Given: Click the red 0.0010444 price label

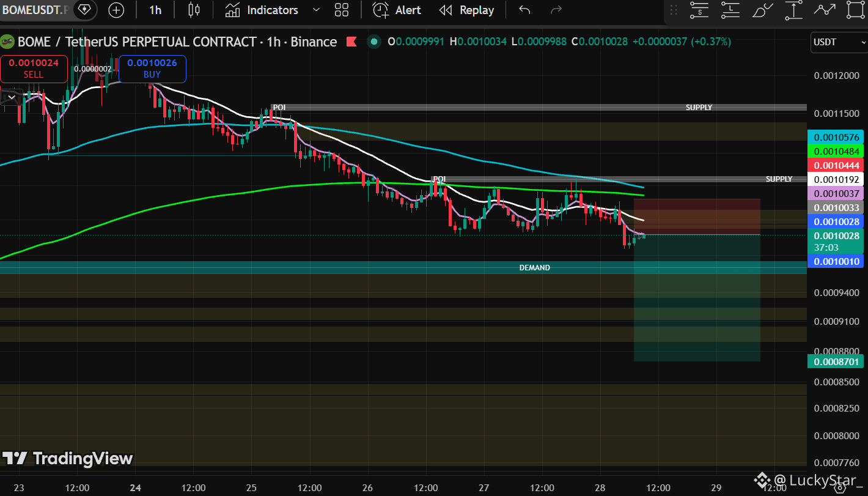Looking at the screenshot, I should [834, 165].
